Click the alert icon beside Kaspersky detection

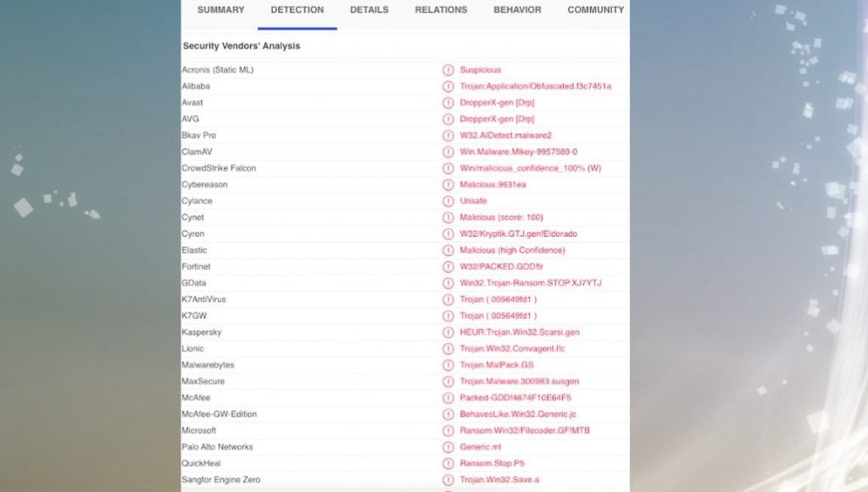(x=448, y=333)
